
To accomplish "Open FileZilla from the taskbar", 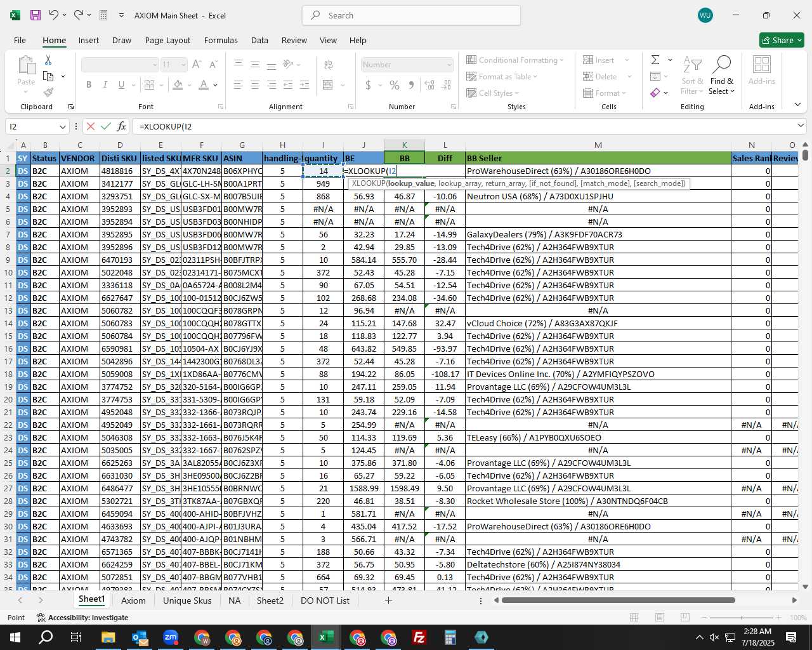I will (419, 637).
